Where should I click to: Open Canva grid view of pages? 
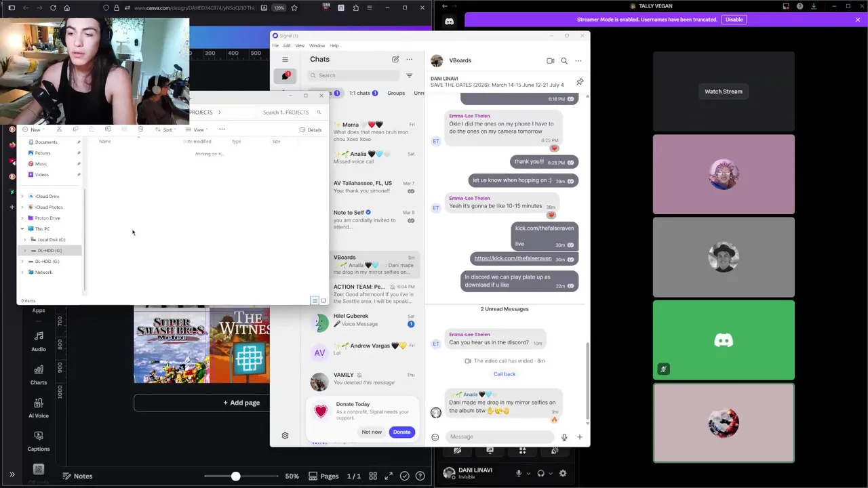(373, 476)
